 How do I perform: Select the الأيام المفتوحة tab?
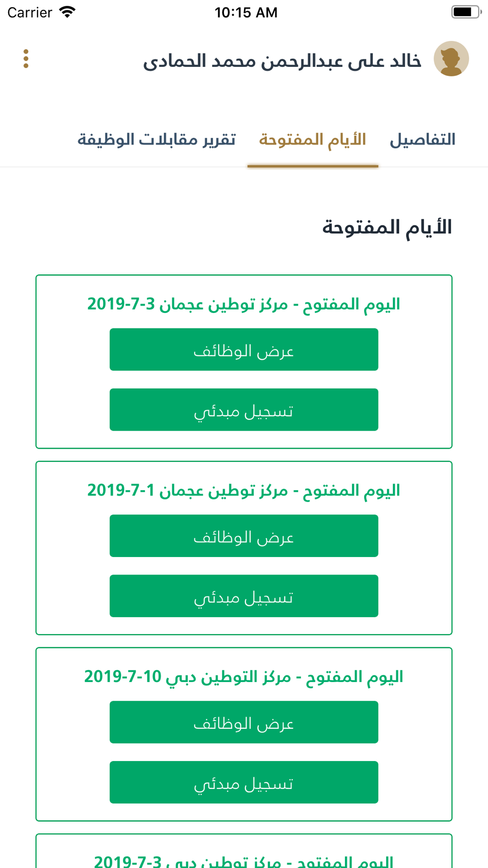[312, 140]
